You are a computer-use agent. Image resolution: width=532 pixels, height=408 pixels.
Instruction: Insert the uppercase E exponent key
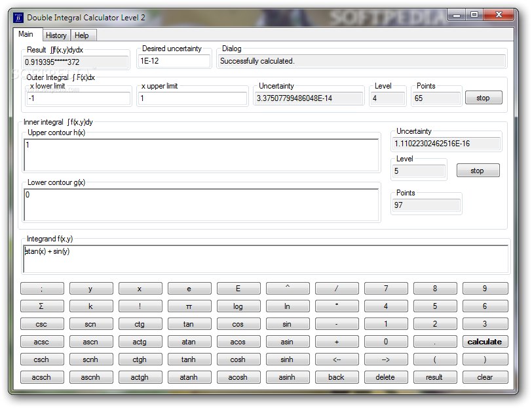pyautogui.click(x=238, y=289)
